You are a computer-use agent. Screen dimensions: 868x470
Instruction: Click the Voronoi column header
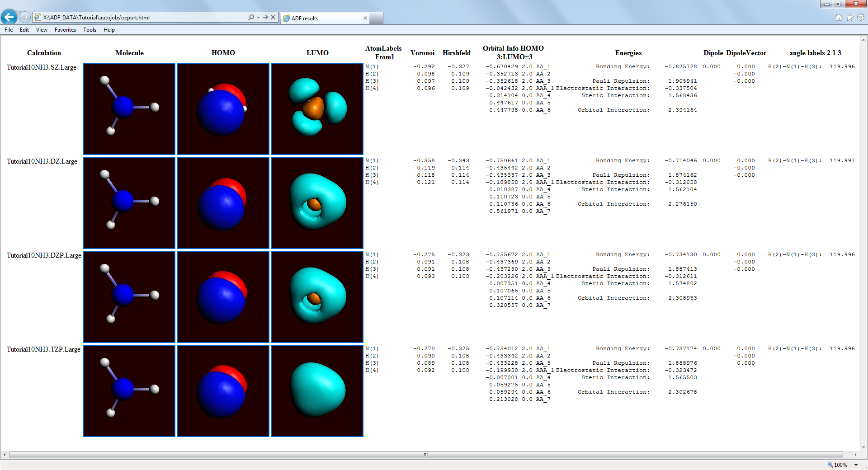coord(422,53)
